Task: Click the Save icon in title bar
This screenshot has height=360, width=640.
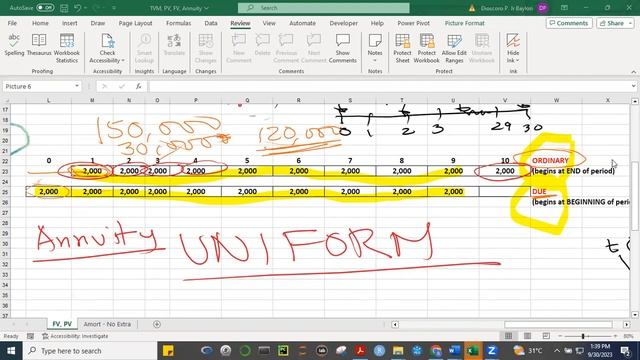Action: 64,8
